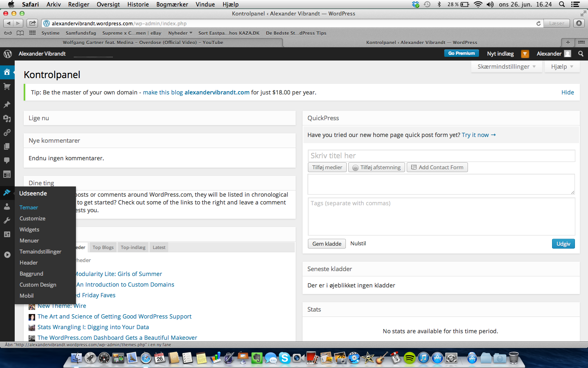Screen dimensions: 588x368
Task: Click the Gem kladde button
Action: (327, 244)
